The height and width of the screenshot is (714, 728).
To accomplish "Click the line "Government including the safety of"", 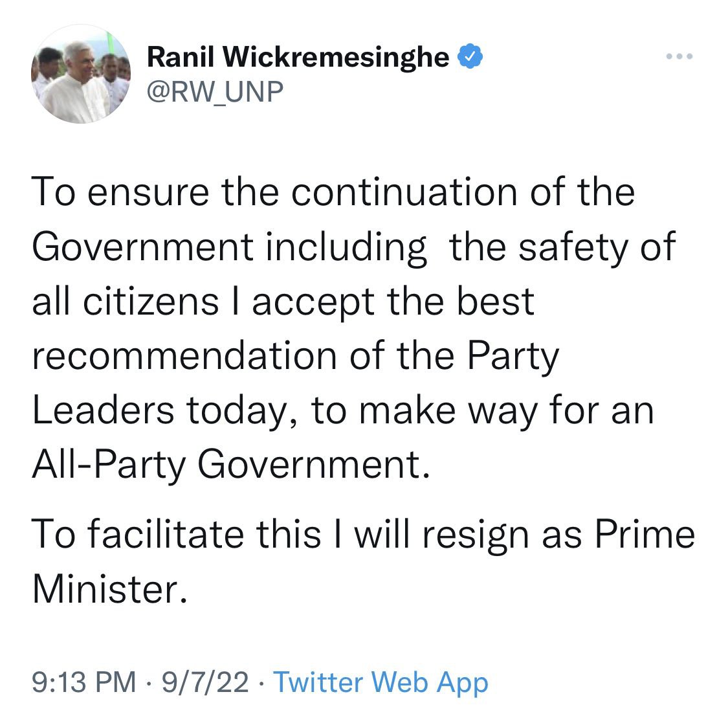I will tap(354, 247).
